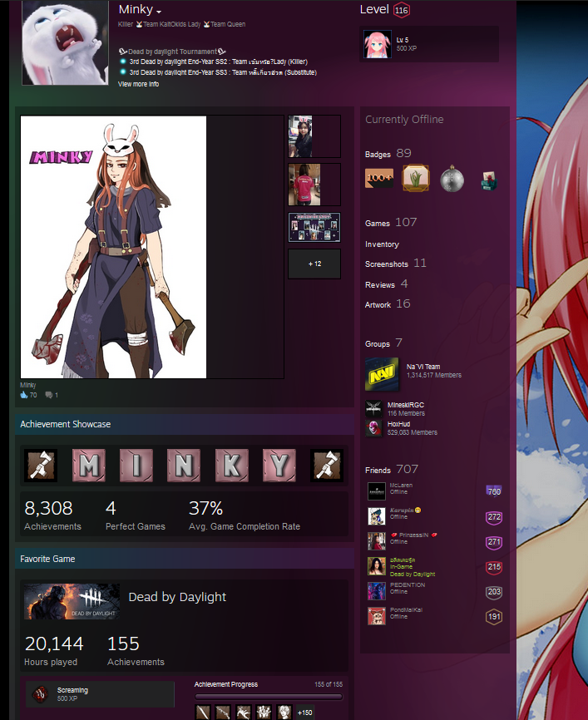Open the gift box badge icon

click(x=489, y=180)
